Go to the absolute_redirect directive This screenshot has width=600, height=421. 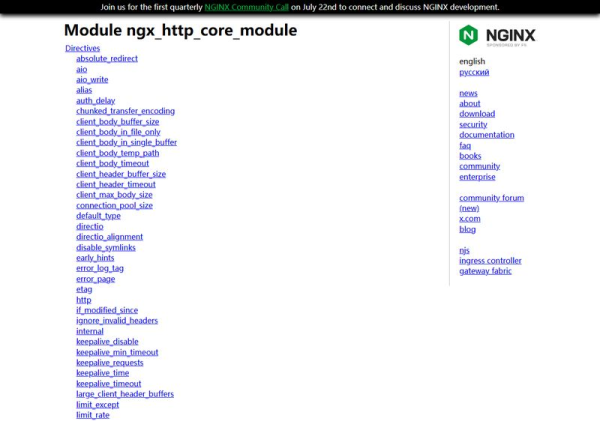click(x=107, y=59)
